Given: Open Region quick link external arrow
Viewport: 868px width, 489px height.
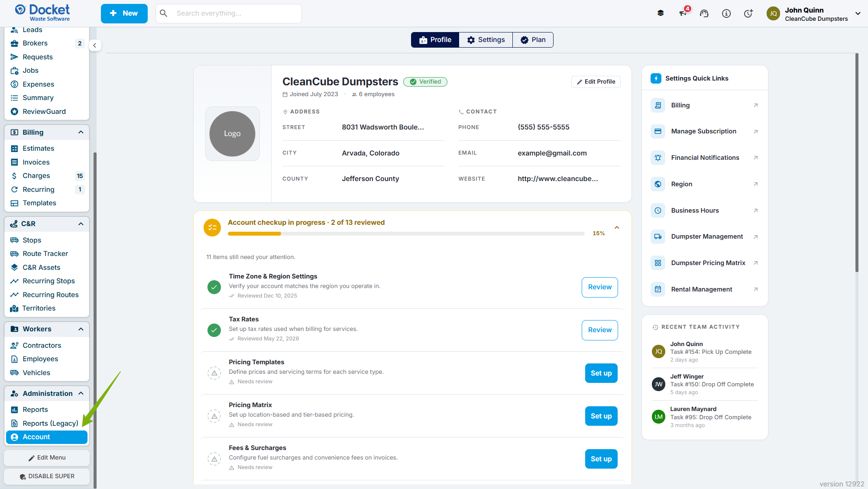Looking at the screenshot, I should (755, 184).
